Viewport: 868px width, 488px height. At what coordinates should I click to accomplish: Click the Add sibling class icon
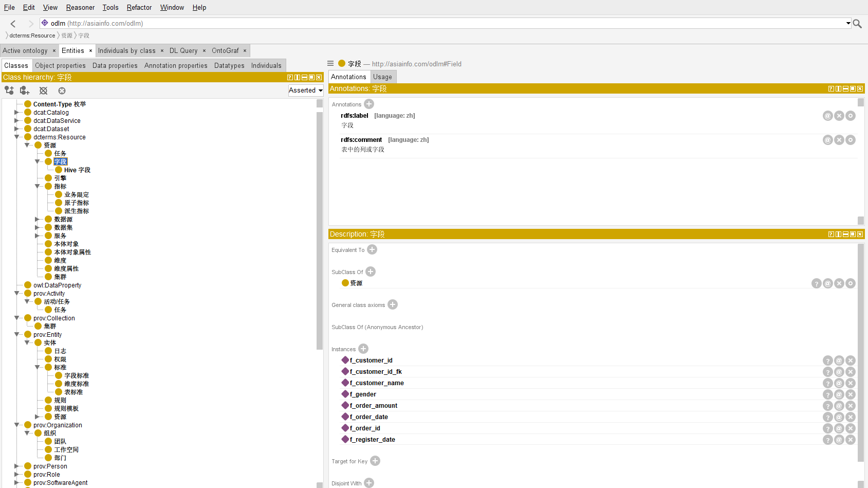pyautogui.click(x=25, y=91)
